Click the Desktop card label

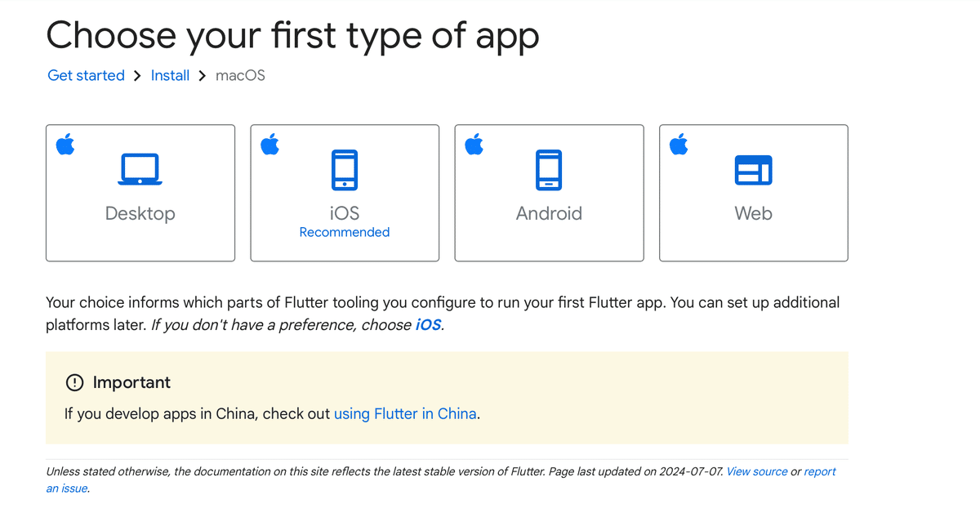point(140,213)
